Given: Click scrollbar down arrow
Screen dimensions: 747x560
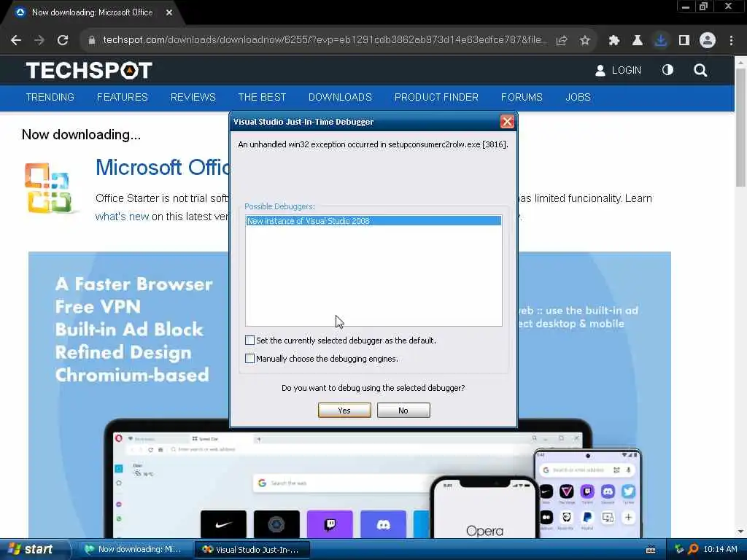Looking at the screenshot, I should pos(740,532).
